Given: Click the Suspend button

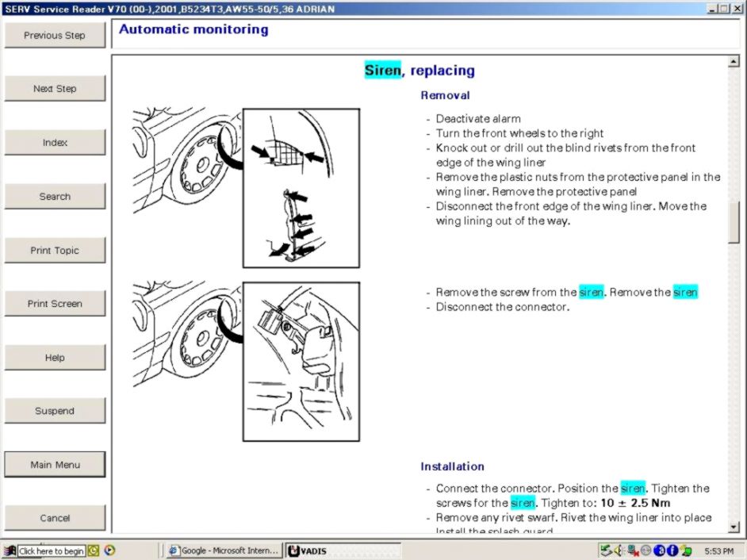Looking at the screenshot, I should click(55, 411).
